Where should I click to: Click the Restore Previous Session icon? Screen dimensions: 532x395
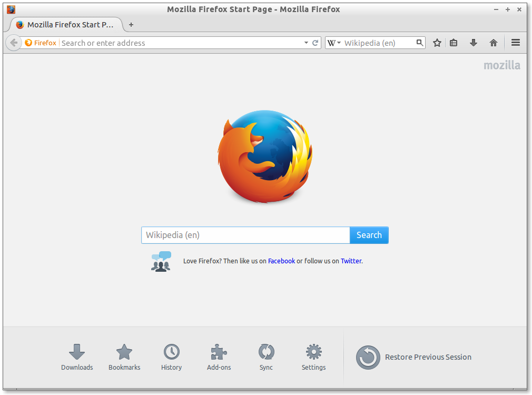[368, 357]
